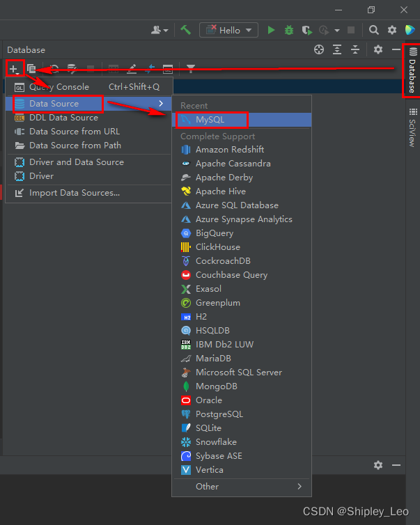Choose Data Source from URL
The height and width of the screenshot is (525, 420).
[x=88, y=131]
